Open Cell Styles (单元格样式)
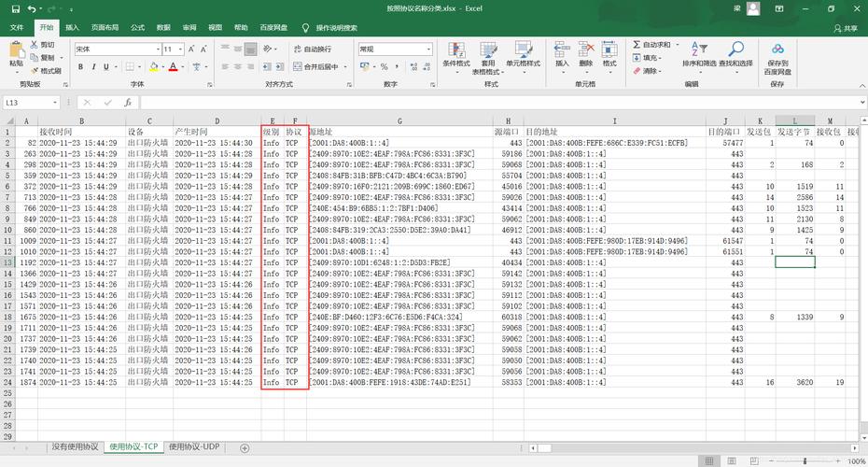The width and height of the screenshot is (868, 467). tap(523, 57)
